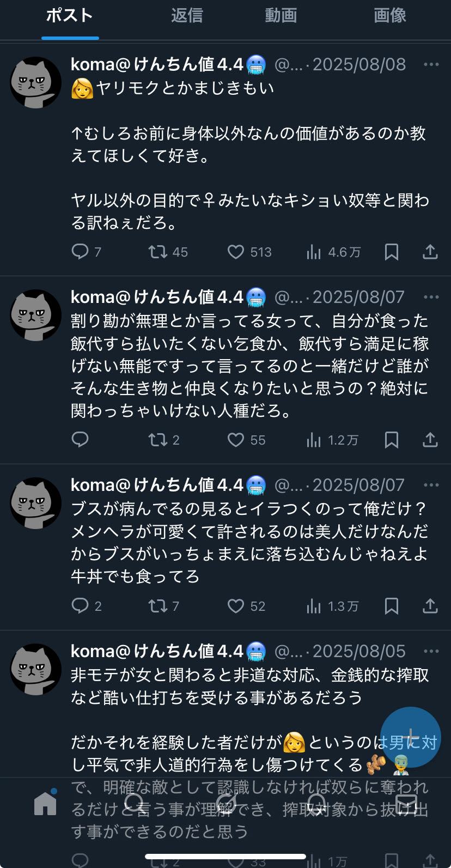Share the 2025/08/08 post
The width and height of the screenshot is (451, 868).
(x=430, y=252)
